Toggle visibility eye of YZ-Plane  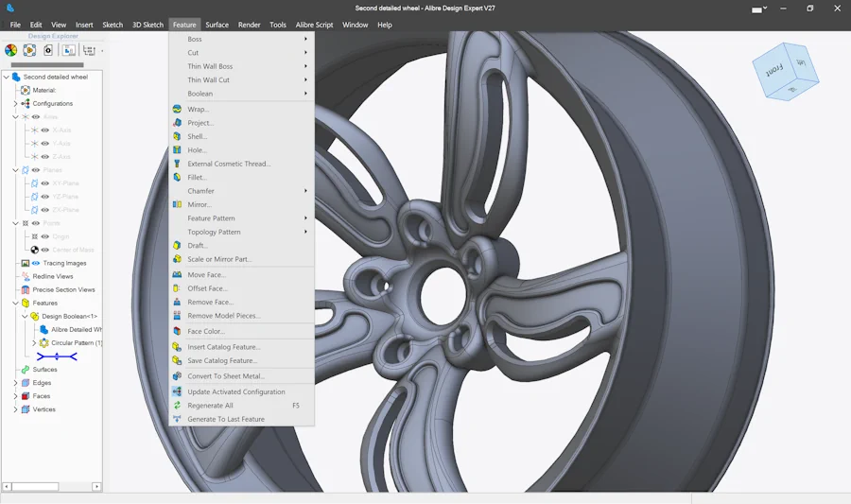pos(45,197)
